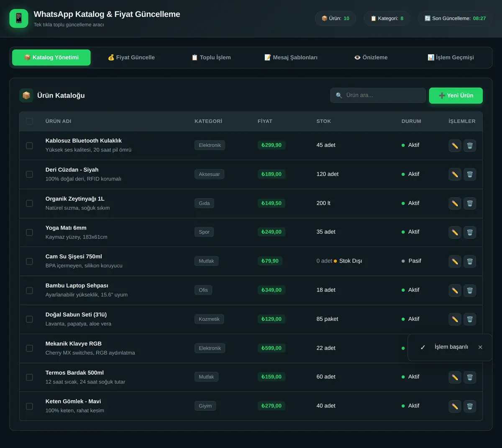Delete Bambu Laptop Sehpası row

[470, 290]
